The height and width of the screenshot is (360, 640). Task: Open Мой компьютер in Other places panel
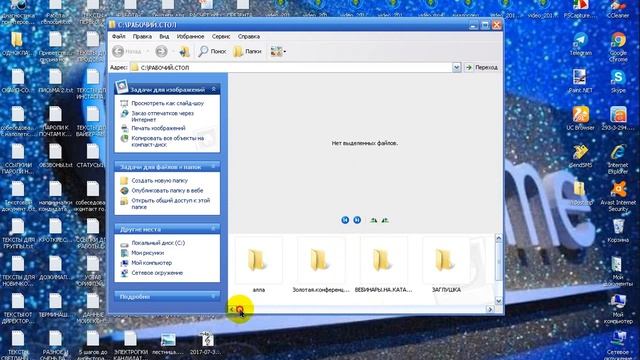(151, 263)
